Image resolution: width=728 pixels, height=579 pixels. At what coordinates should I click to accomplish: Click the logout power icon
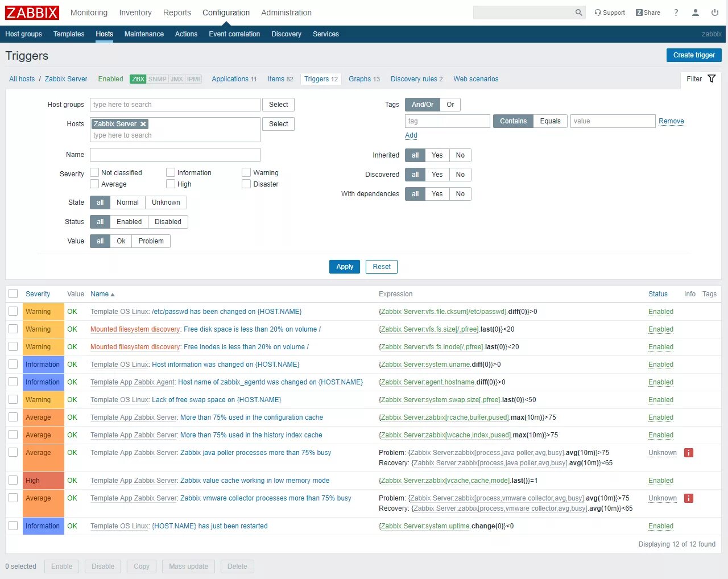tap(715, 13)
